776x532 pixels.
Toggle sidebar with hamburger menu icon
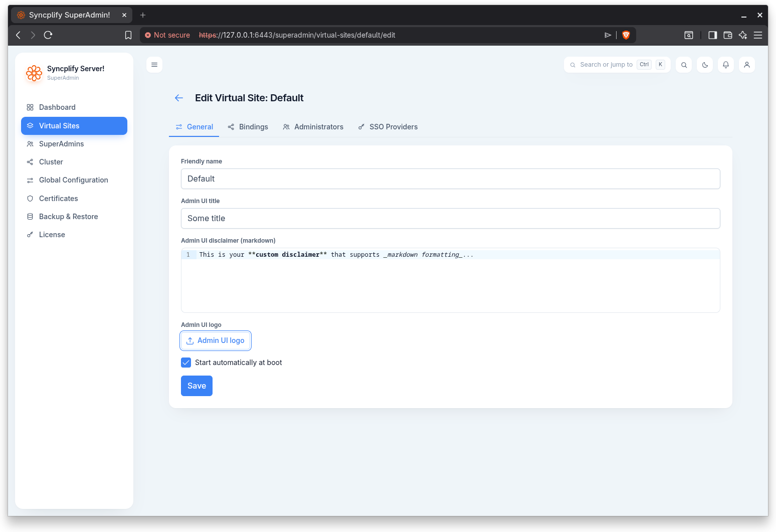154,65
